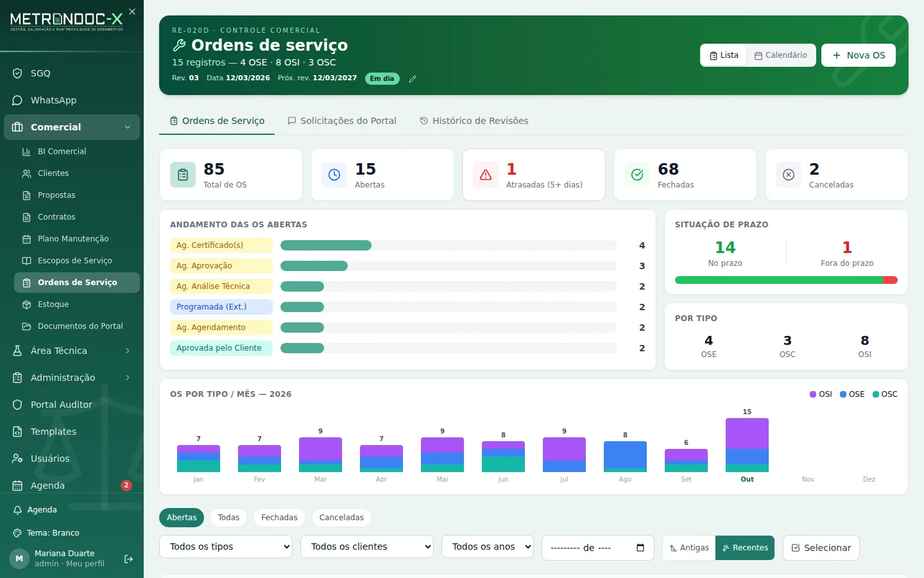Filter the list to Abertas orders

182,518
